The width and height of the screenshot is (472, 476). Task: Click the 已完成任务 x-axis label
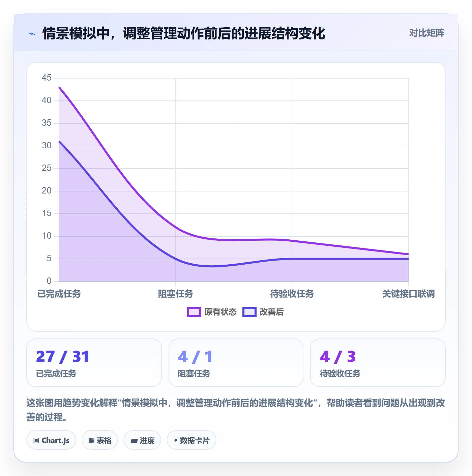click(x=59, y=294)
